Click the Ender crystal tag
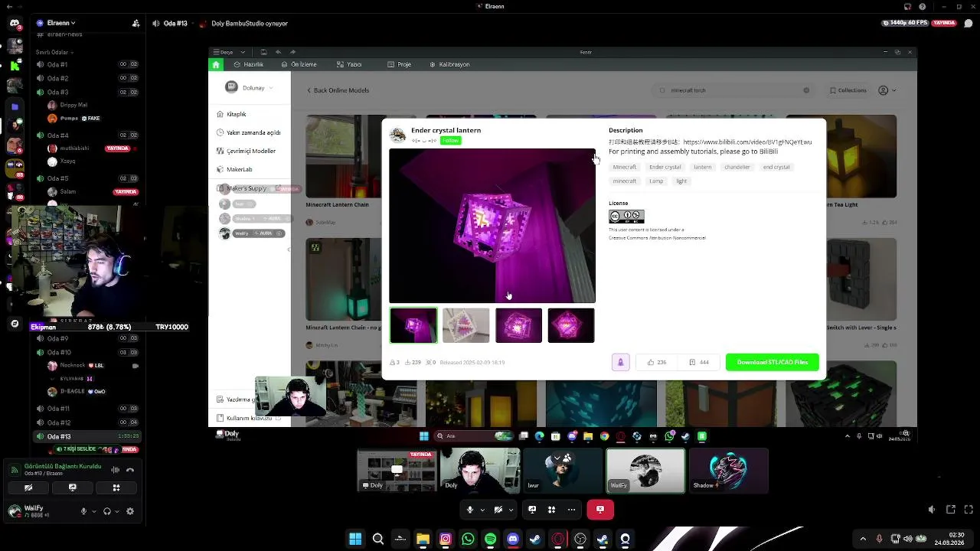 [x=665, y=167]
